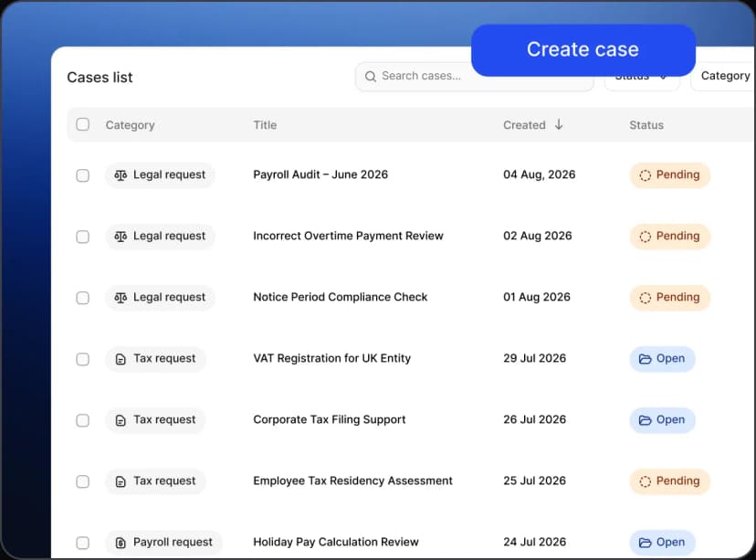Check the Holiday Pay Calculation Review row

click(82, 543)
